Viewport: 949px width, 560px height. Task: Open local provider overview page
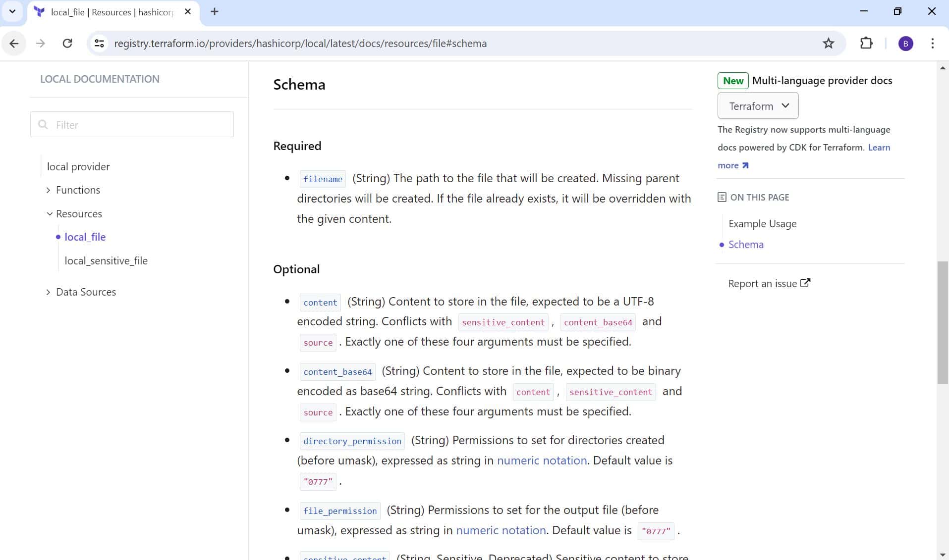coord(78,167)
